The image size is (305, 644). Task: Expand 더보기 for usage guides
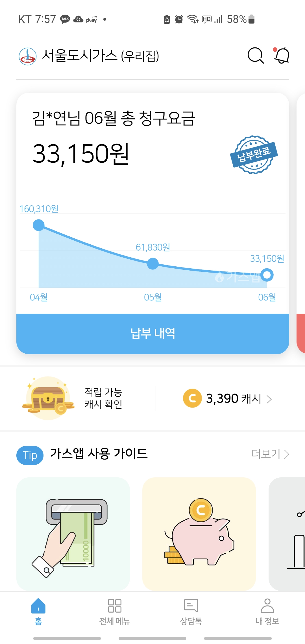click(270, 454)
